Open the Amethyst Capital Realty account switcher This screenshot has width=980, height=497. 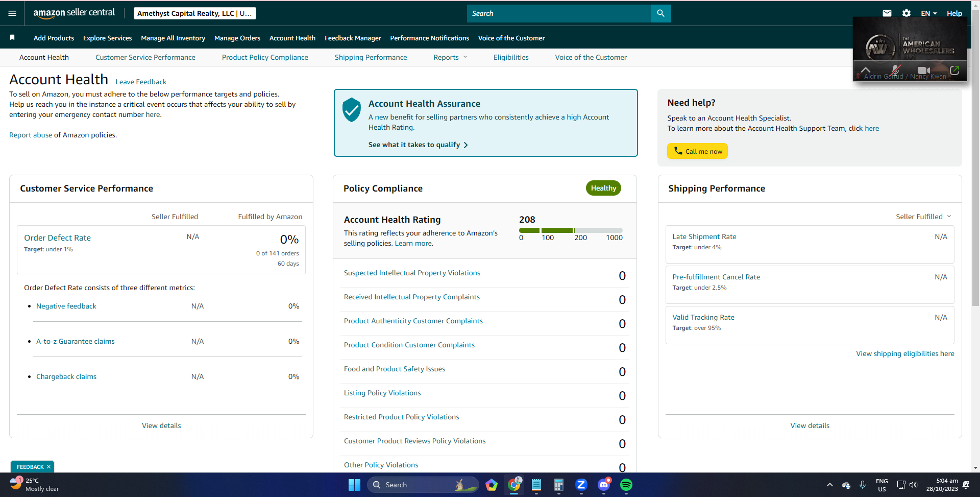(194, 13)
